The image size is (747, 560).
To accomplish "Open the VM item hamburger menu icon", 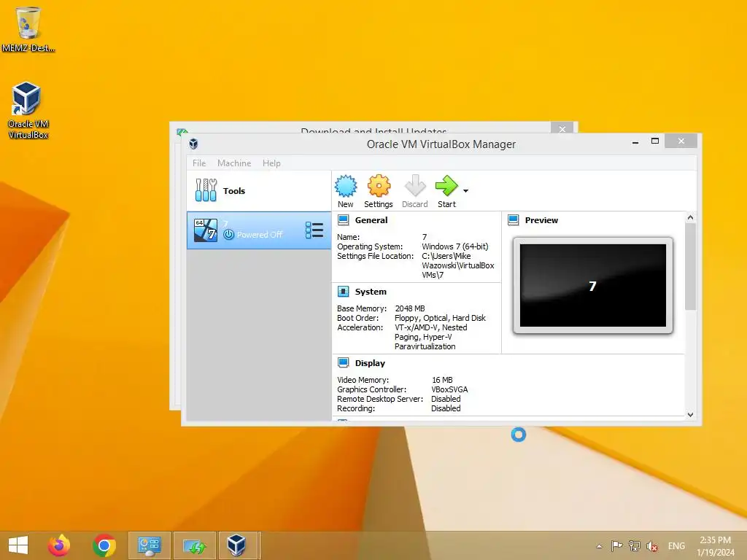I will [314, 230].
